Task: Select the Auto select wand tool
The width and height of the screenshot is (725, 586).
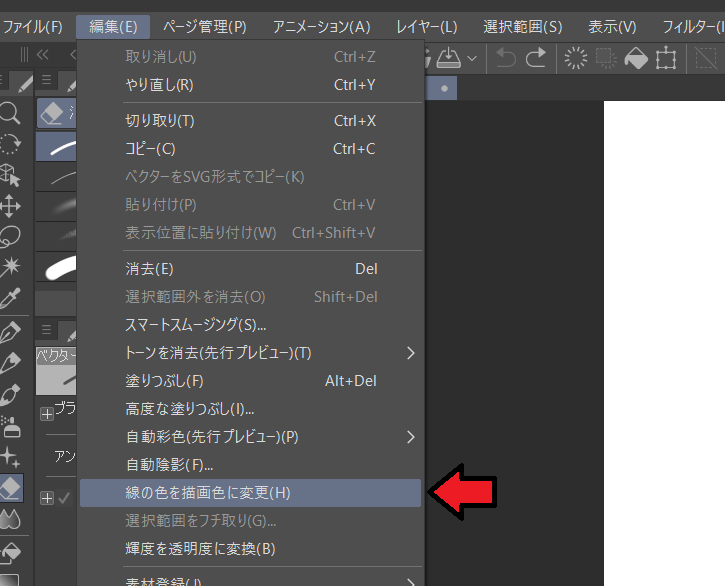Action: (x=10, y=266)
